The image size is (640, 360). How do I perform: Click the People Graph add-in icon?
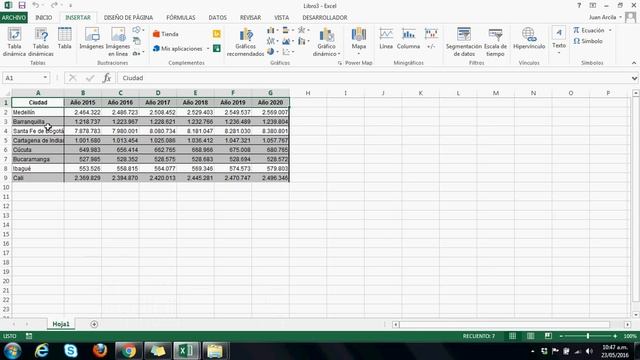[217, 49]
